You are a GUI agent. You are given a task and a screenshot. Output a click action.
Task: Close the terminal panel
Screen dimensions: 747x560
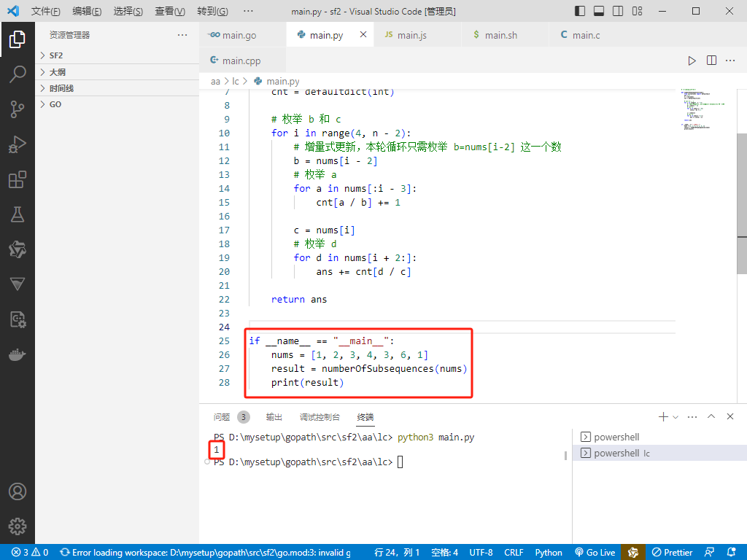[729, 416]
